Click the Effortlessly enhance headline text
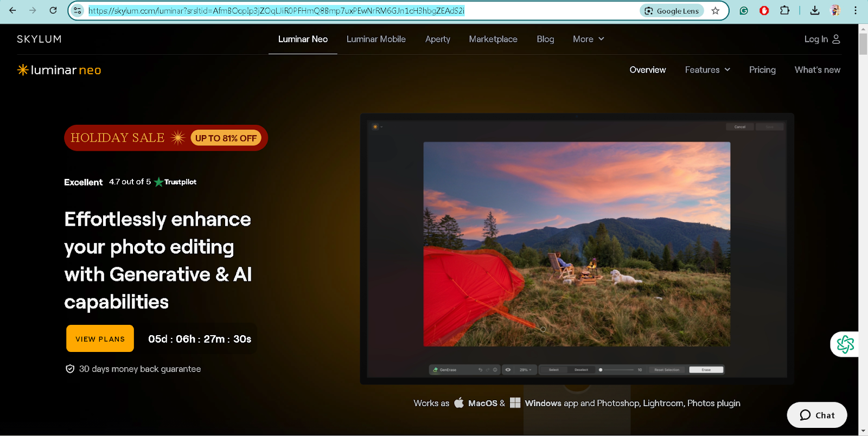Viewport: 868px width, 436px height. [158, 260]
